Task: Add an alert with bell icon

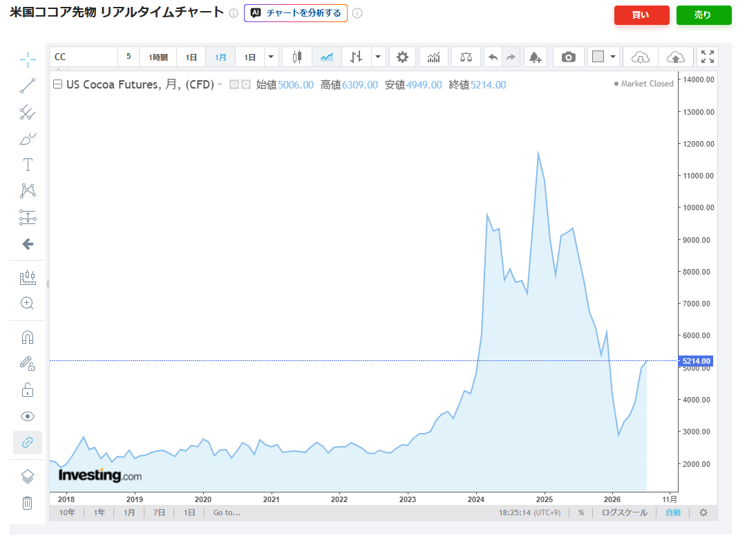Action: (x=535, y=57)
